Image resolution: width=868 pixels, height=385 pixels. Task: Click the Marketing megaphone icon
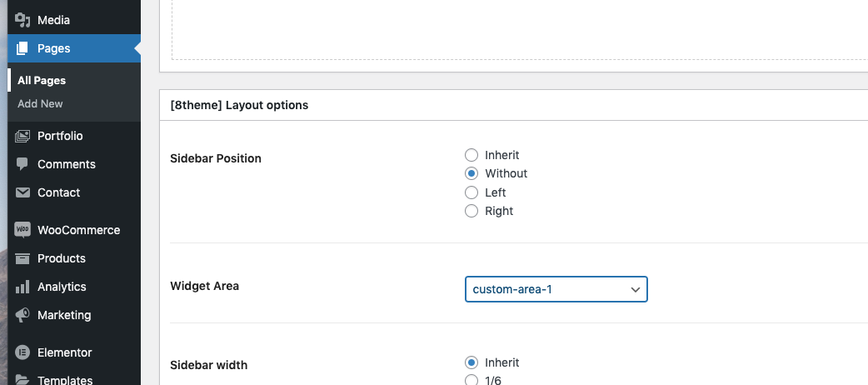[x=22, y=315]
